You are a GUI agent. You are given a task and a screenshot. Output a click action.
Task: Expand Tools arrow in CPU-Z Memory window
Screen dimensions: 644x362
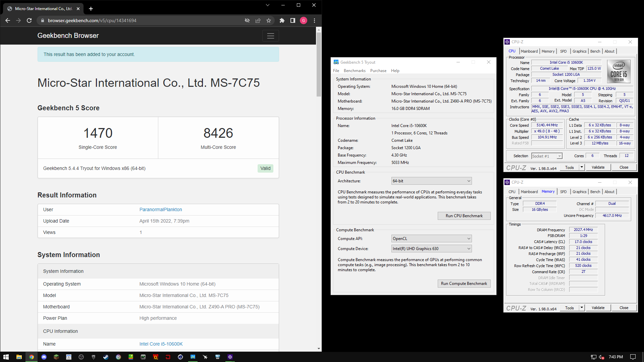point(582,308)
